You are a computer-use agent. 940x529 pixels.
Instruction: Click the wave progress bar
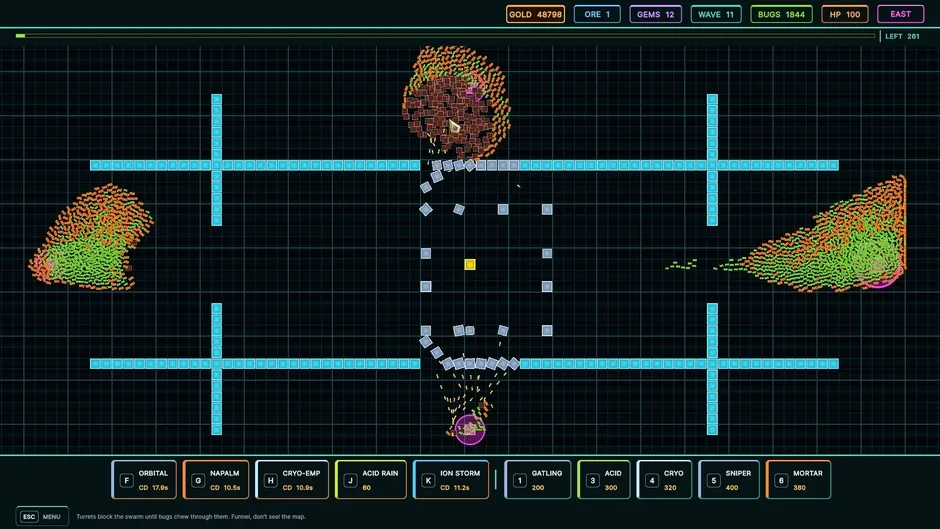point(445,36)
